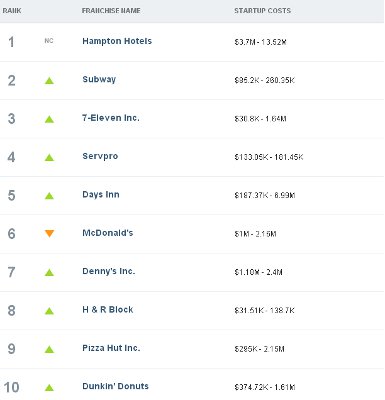
Task: Click the NC indicator beside Hampton Hotels
Action: (x=49, y=41)
